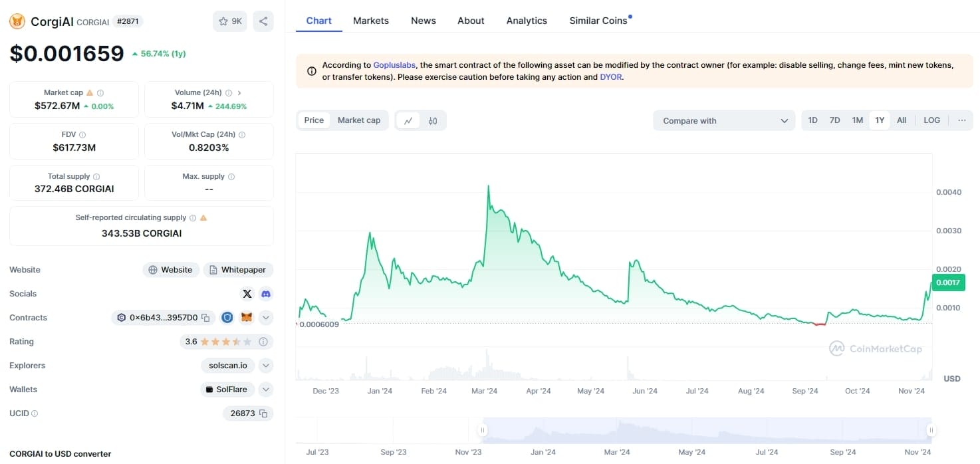The height and width of the screenshot is (464, 980).
Task: Copy the UCID 26873
Action: (x=263, y=413)
